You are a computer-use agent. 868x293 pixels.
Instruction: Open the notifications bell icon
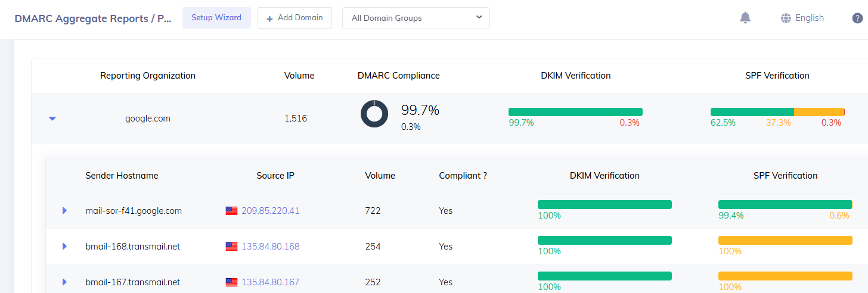tap(745, 18)
